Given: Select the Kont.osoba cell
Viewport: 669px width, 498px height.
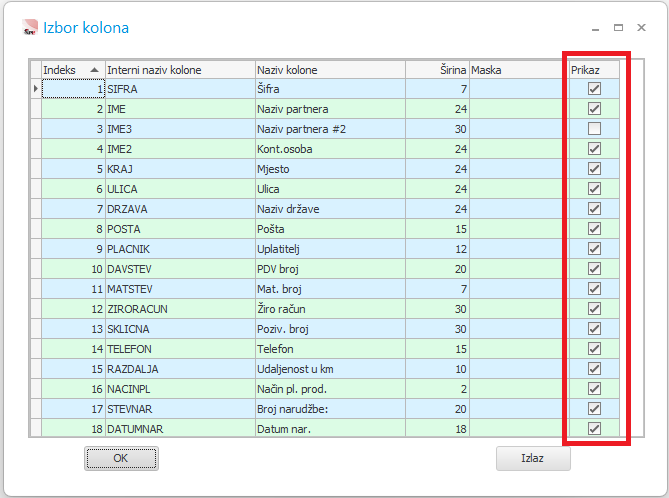Looking at the screenshot, I should [x=330, y=149].
